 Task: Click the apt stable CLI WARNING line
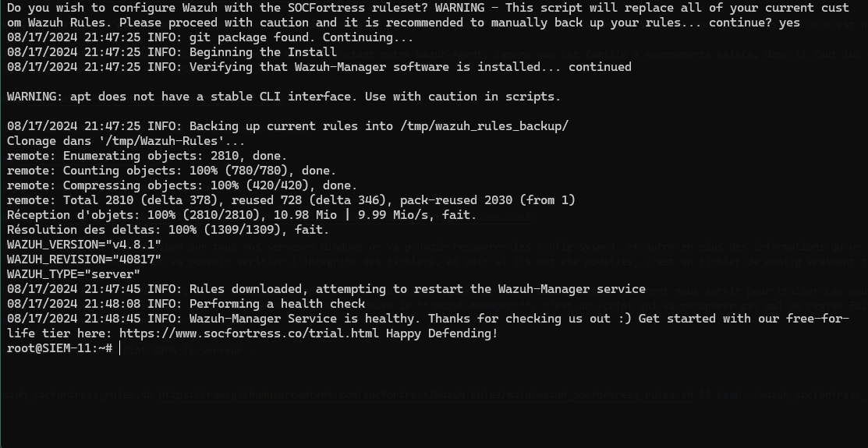[x=283, y=97]
